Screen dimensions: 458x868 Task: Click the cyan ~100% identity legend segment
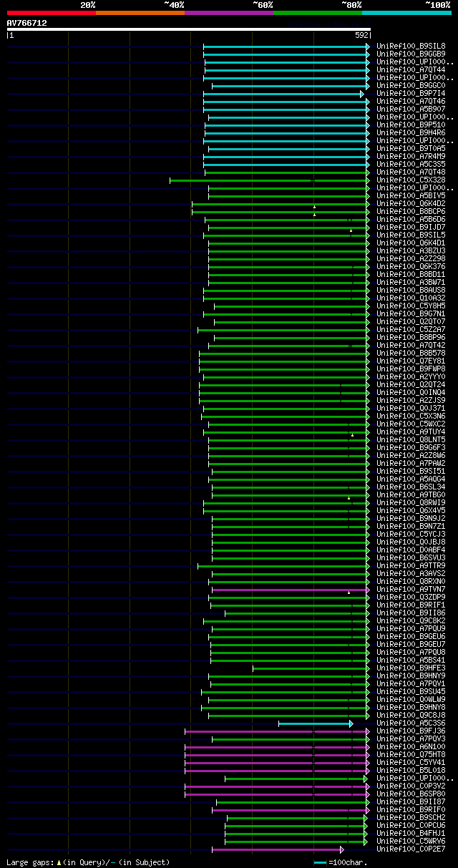(x=406, y=13)
